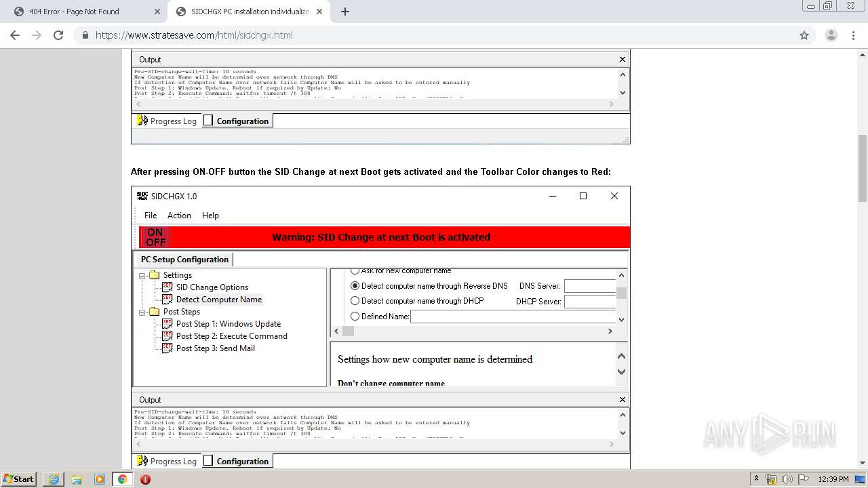Open the lower Configuration tab
868x488 pixels.
pos(237,461)
